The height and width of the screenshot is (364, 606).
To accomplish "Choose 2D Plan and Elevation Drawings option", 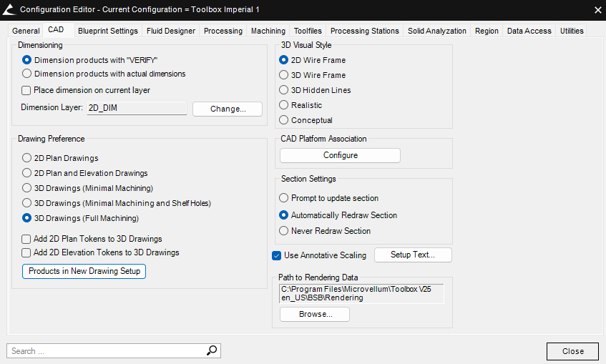I will pos(27,173).
